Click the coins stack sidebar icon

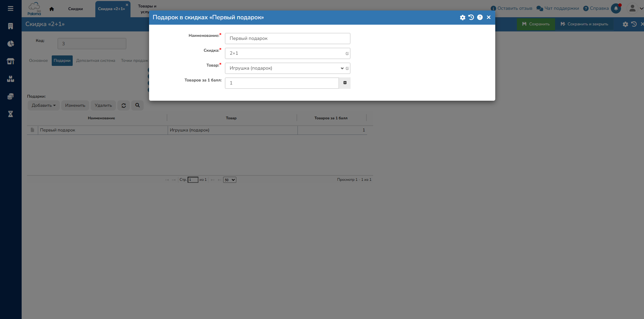(10, 96)
